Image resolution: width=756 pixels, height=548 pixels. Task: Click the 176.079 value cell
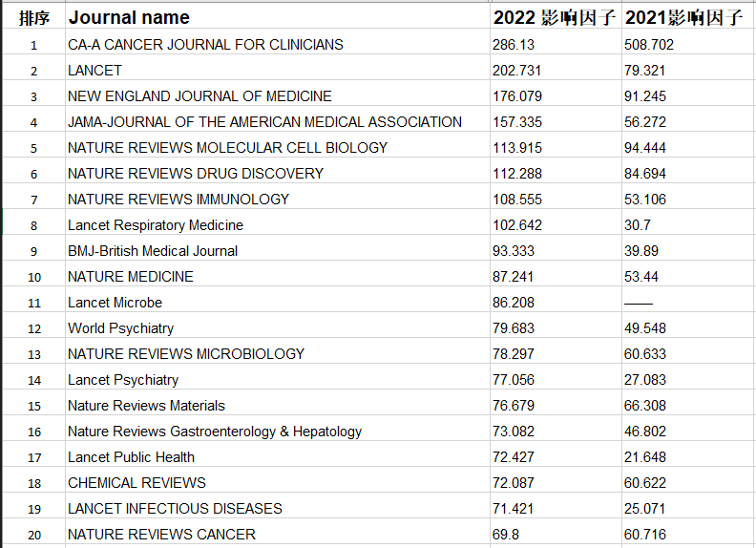(x=556, y=93)
